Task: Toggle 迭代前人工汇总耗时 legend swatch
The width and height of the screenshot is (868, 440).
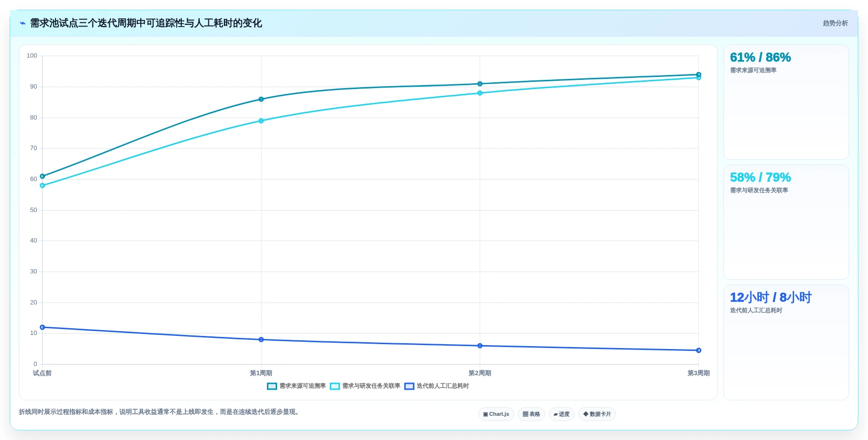Action: (409, 386)
